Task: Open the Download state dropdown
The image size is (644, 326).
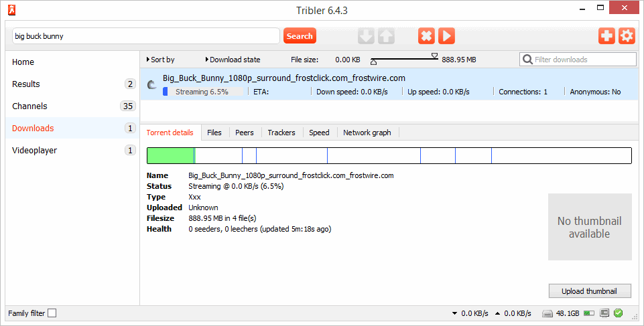Action: click(233, 60)
